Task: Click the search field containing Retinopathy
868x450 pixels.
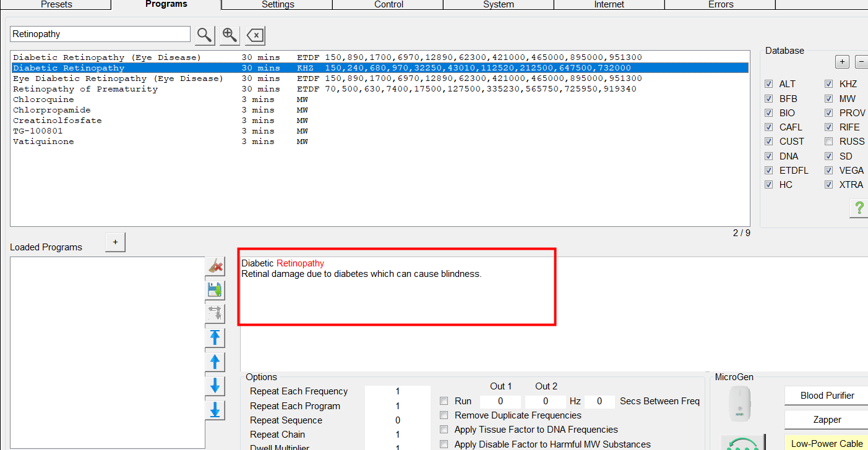Action: (x=100, y=34)
